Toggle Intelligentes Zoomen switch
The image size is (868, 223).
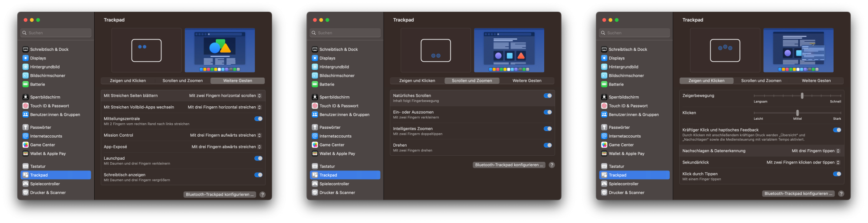pyautogui.click(x=548, y=128)
